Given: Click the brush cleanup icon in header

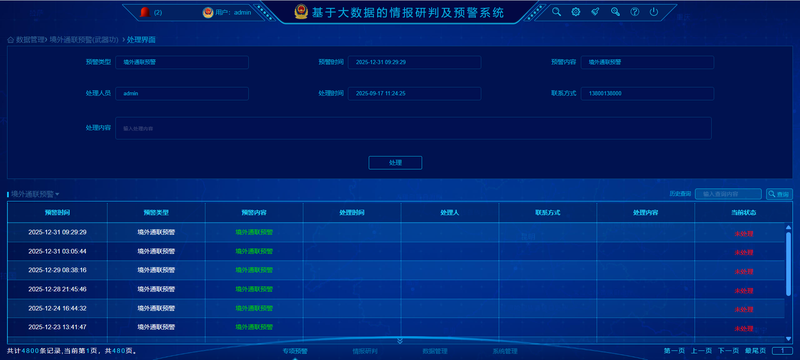Looking at the screenshot, I should click(595, 12).
